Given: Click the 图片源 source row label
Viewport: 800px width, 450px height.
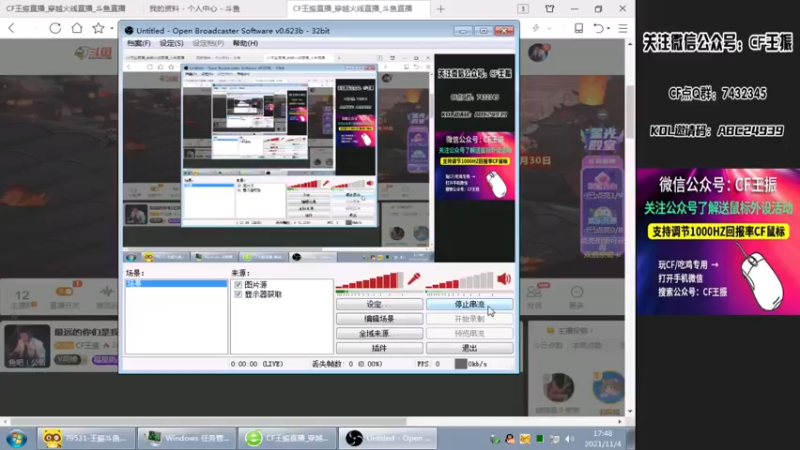Looking at the screenshot, I should pyautogui.click(x=256, y=285).
